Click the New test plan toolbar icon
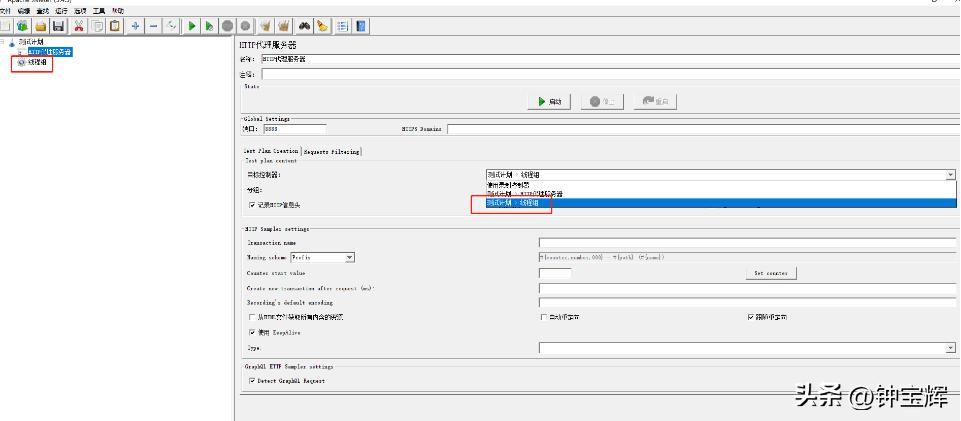This screenshot has height=421, width=961. click(x=6, y=26)
